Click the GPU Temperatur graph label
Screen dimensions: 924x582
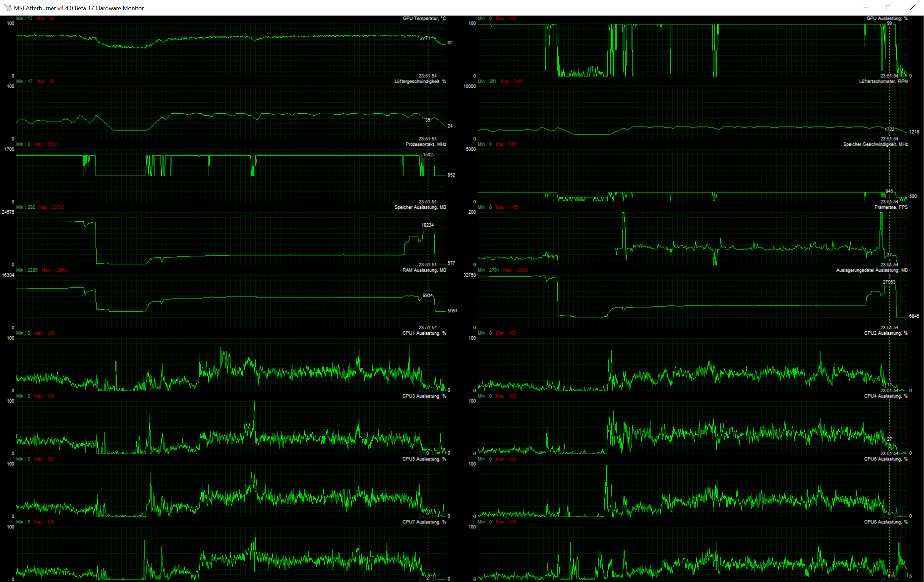pos(424,18)
